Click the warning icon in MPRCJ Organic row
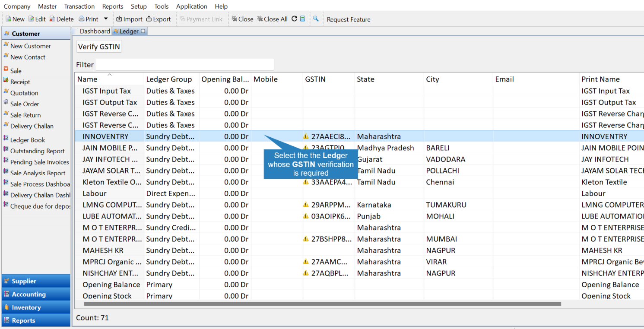Viewport: 644px width, 329px height. pyautogui.click(x=306, y=262)
